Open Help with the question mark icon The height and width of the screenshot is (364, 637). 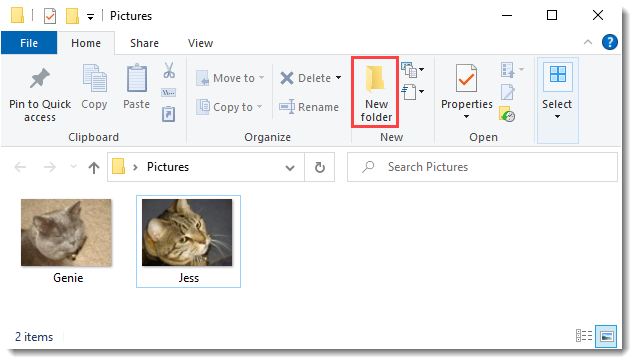[610, 42]
